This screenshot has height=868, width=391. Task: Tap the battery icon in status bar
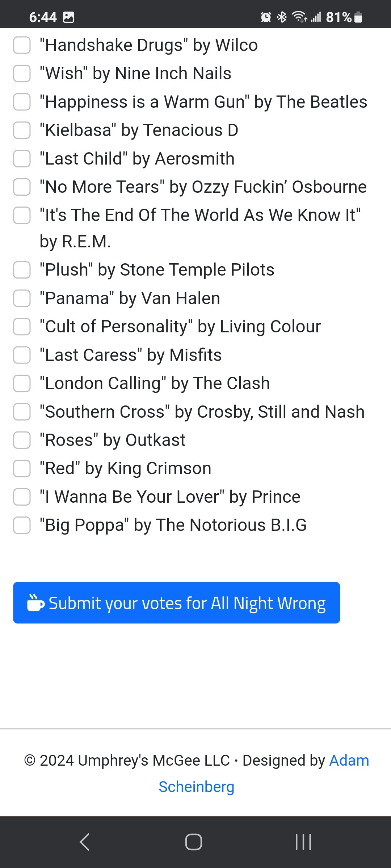click(x=358, y=17)
